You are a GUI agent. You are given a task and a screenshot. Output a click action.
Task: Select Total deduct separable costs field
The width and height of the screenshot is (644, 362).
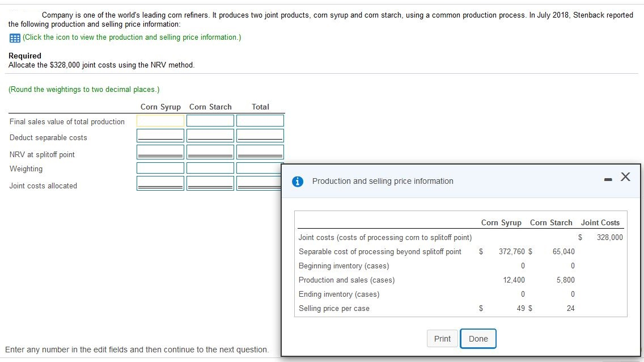(x=260, y=136)
